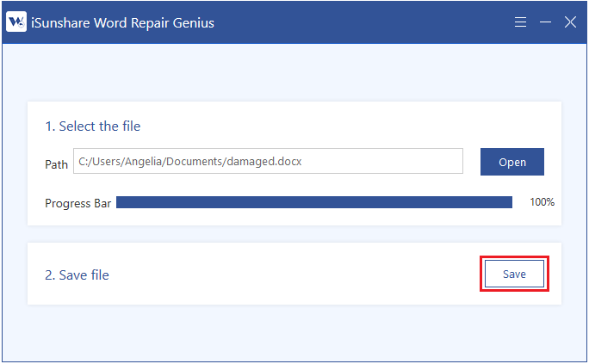The height and width of the screenshot is (364, 589).
Task: Close the Word Repair Genius window
Action: point(570,22)
